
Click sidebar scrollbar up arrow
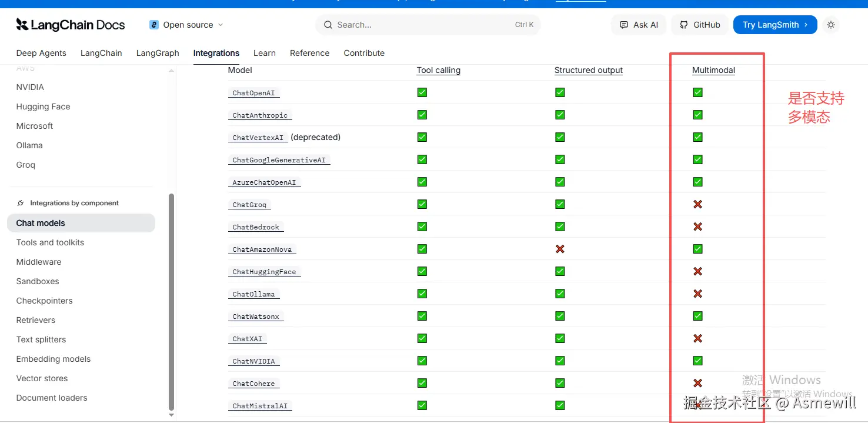pyautogui.click(x=171, y=71)
